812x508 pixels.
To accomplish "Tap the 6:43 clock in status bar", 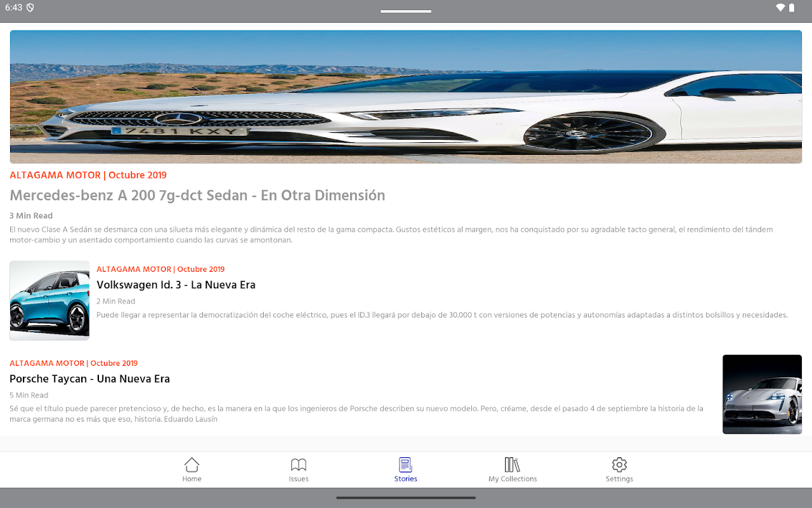I will pyautogui.click(x=13, y=8).
